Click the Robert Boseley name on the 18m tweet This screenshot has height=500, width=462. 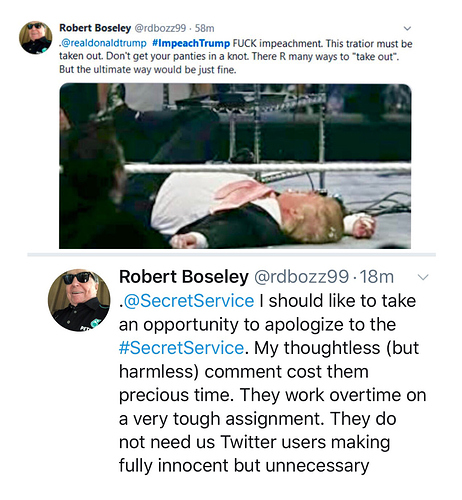coord(184,277)
